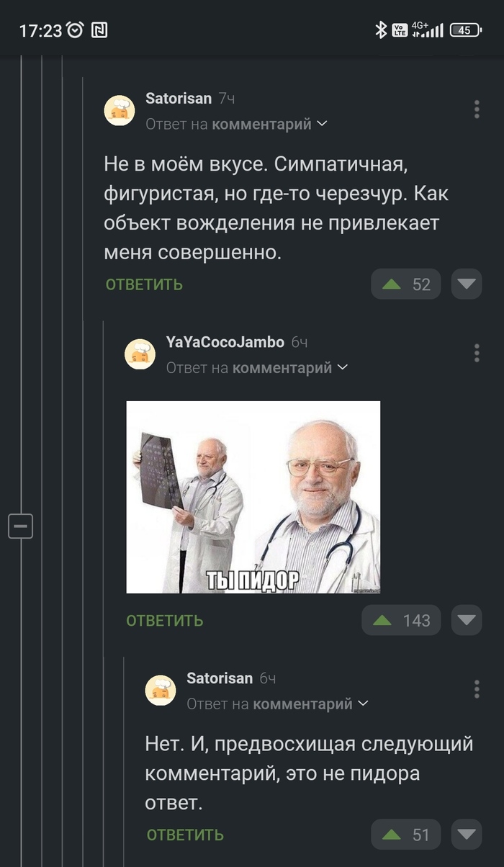The image size is (504, 867).
Task: Open three-dot menu on last Satorisan reply
Action: click(477, 689)
